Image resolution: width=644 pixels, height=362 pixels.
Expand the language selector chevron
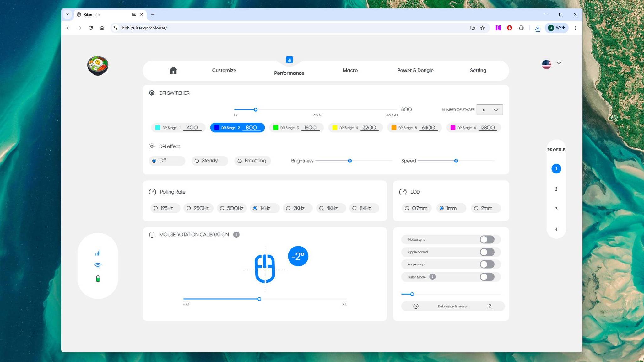point(559,63)
